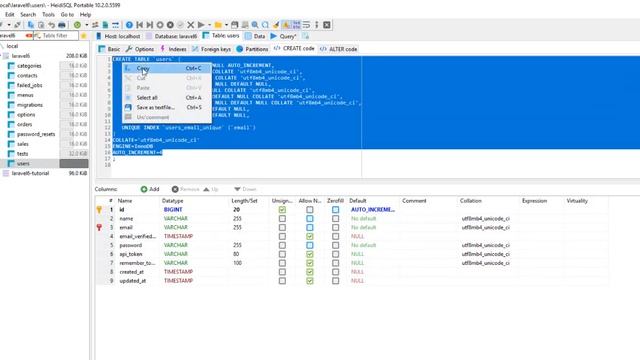Click the green refresh toolbar icon

[x=77, y=25]
